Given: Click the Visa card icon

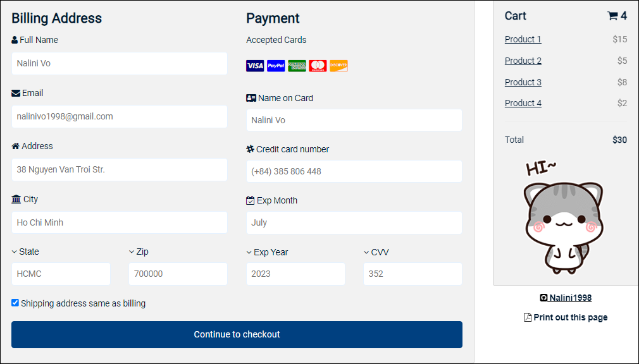Looking at the screenshot, I should click(254, 65).
